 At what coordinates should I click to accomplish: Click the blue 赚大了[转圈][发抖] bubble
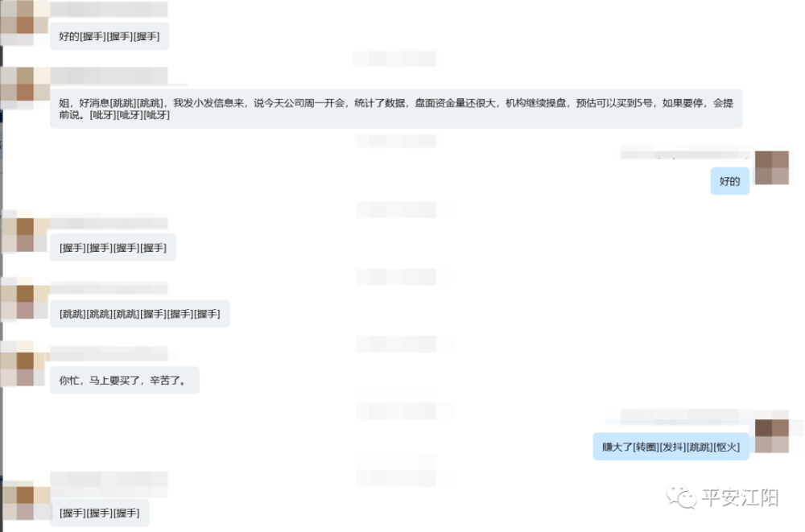671,447
